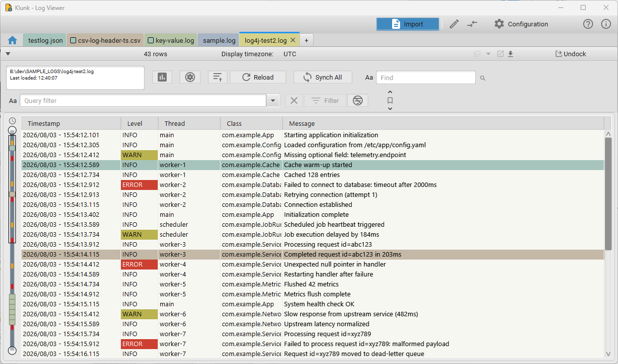Open the pencil edit tool
The width and height of the screenshot is (618, 364).
click(454, 24)
